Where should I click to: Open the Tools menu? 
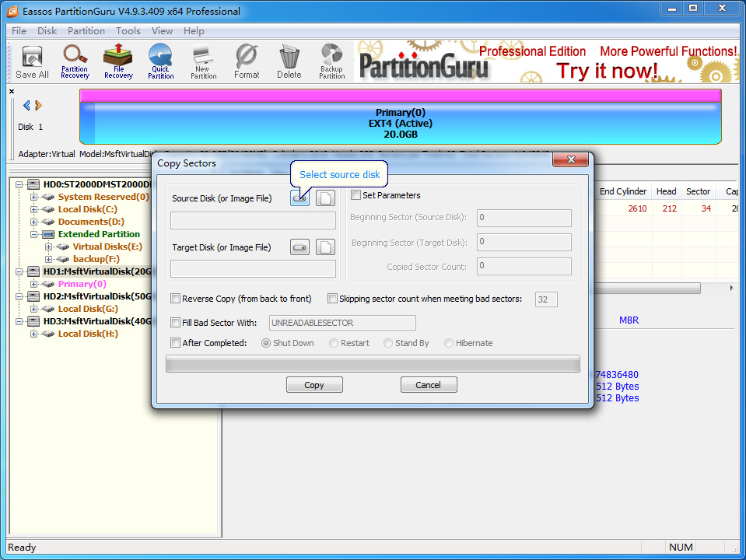pyautogui.click(x=128, y=31)
